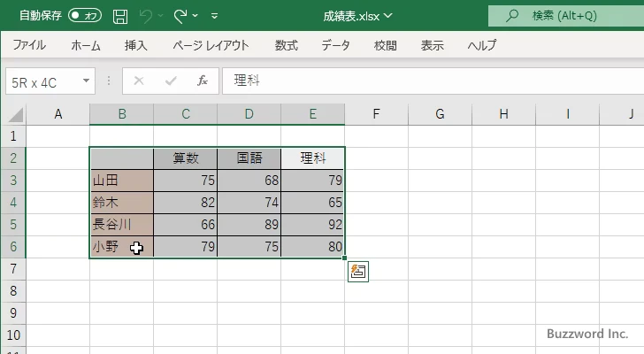
Task: Click the formula bar Enter checkmark icon
Action: point(171,81)
